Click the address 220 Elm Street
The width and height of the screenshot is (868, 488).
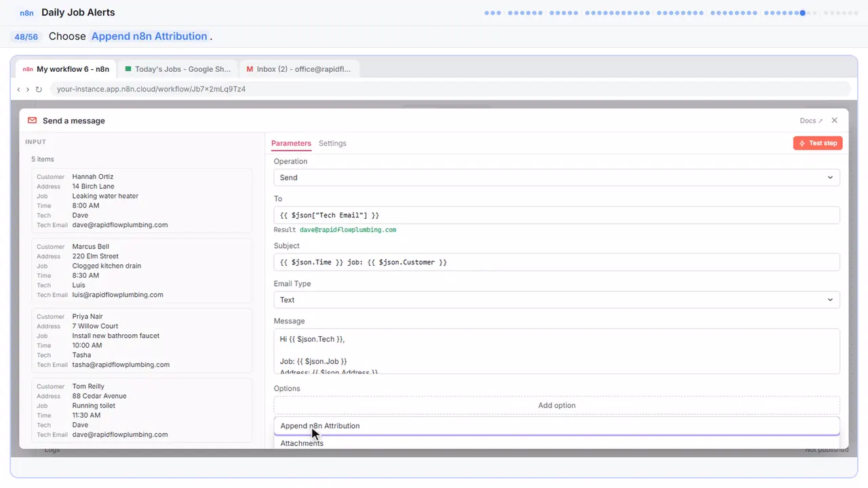(96, 256)
